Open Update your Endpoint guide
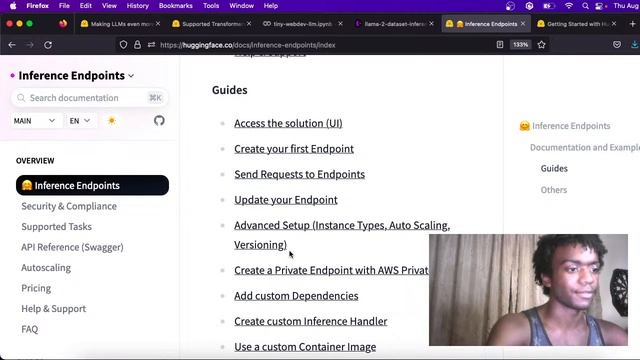640x360 pixels. [x=286, y=200]
